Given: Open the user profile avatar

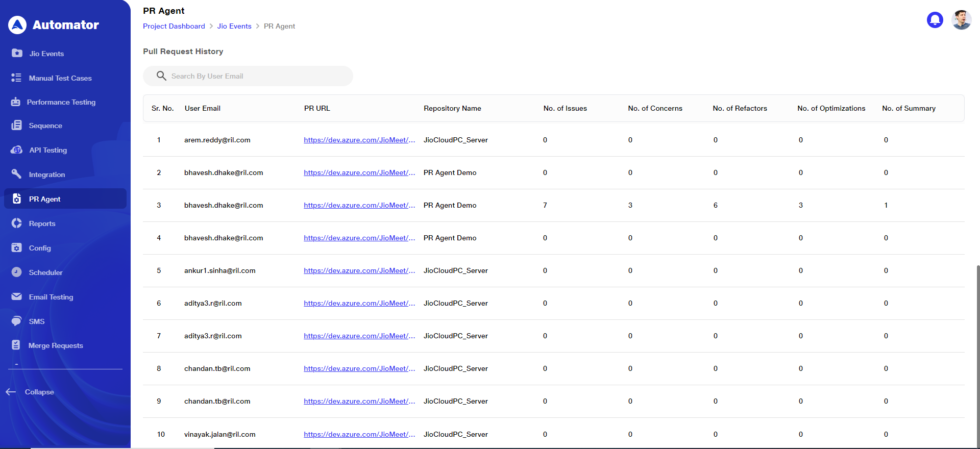Looking at the screenshot, I should tap(962, 20).
